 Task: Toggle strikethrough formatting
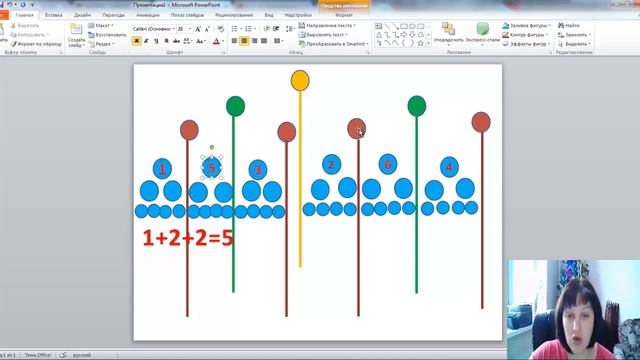coord(176,41)
